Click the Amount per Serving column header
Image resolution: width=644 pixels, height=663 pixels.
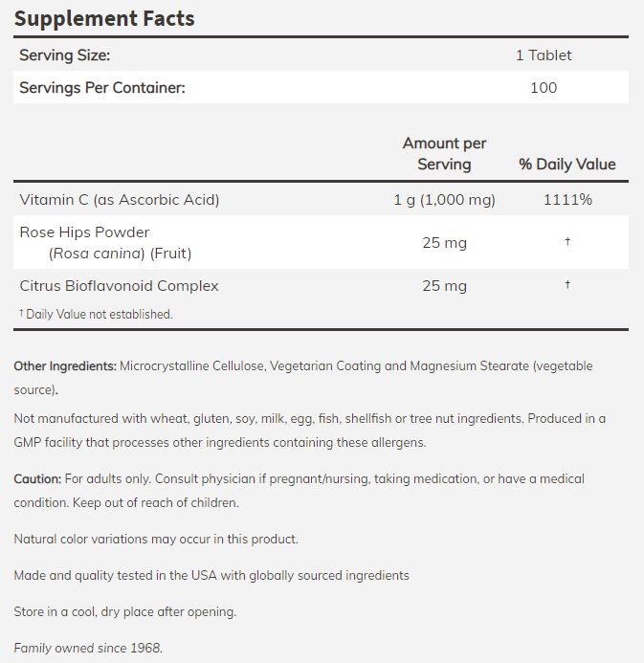(444, 153)
